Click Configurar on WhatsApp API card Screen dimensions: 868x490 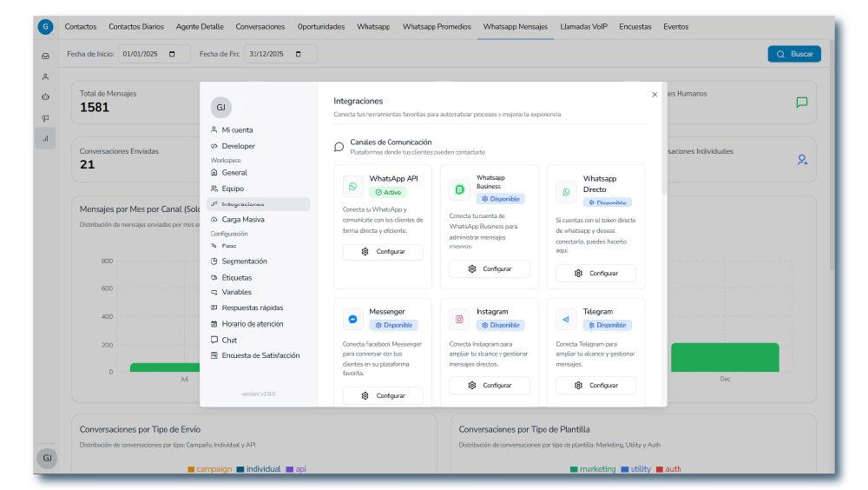[383, 252]
